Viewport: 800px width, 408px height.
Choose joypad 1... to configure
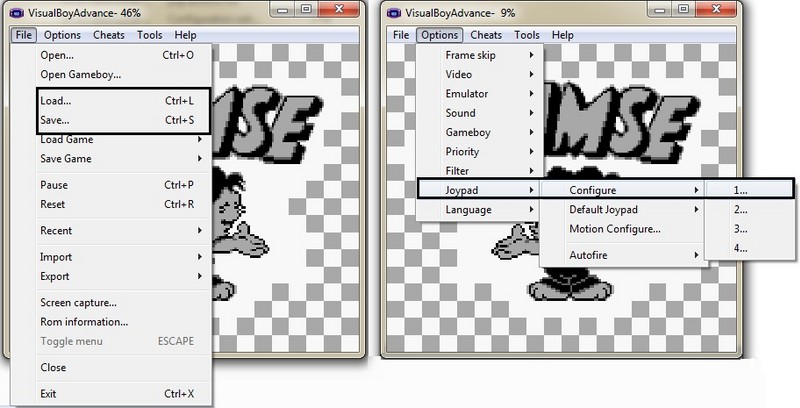coord(749,190)
